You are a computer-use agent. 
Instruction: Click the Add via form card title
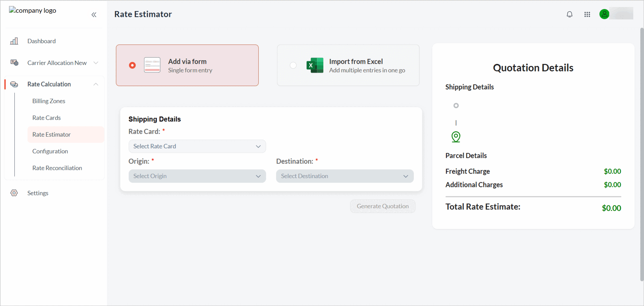coord(187,61)
